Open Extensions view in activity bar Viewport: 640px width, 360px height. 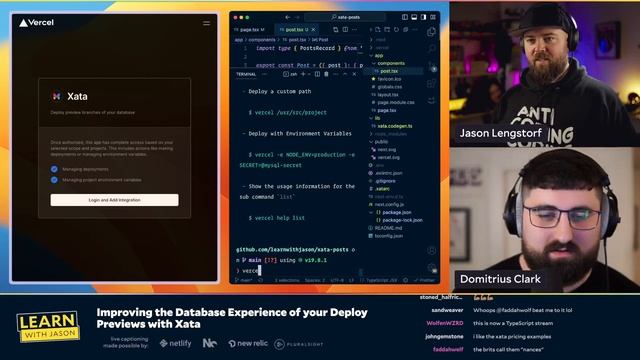(x=431, y=84)
